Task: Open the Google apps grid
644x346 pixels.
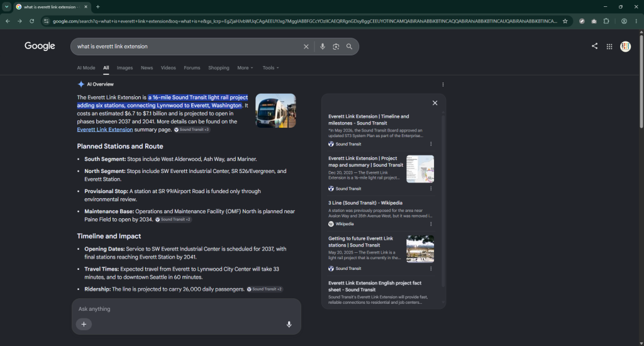Action: pyautogui.click(x=609, y=47)
